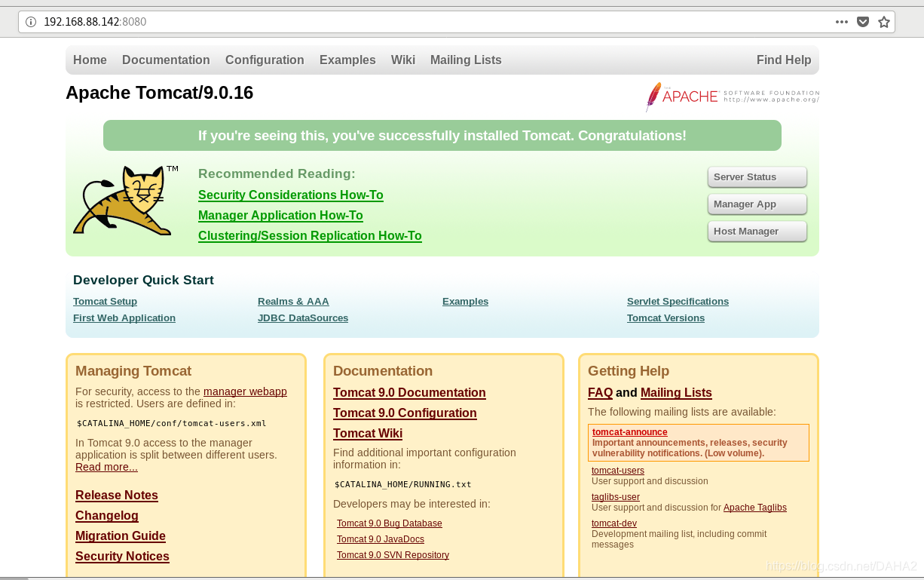
Task: Click the Pocket save icon
Action: pos(863,22)
